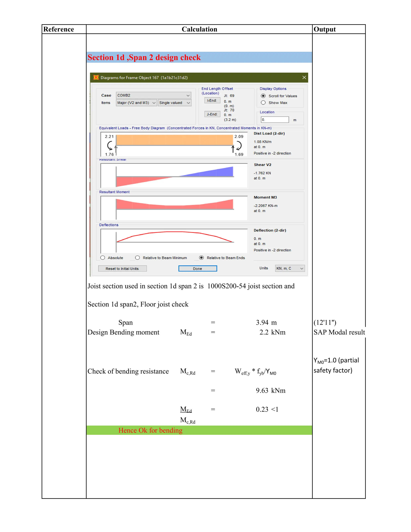Click the '9.63 kNm' resistance value

pyautogui.click(x=271, y=390)
